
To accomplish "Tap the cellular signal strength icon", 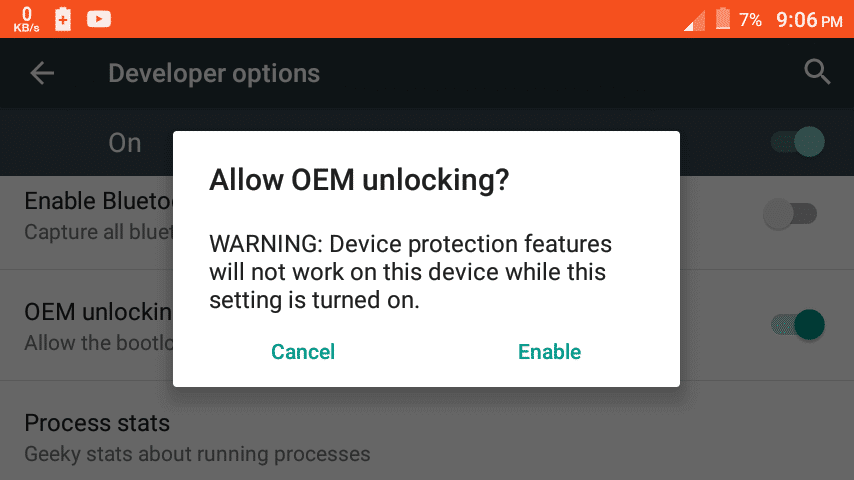I will coord(694,21).
